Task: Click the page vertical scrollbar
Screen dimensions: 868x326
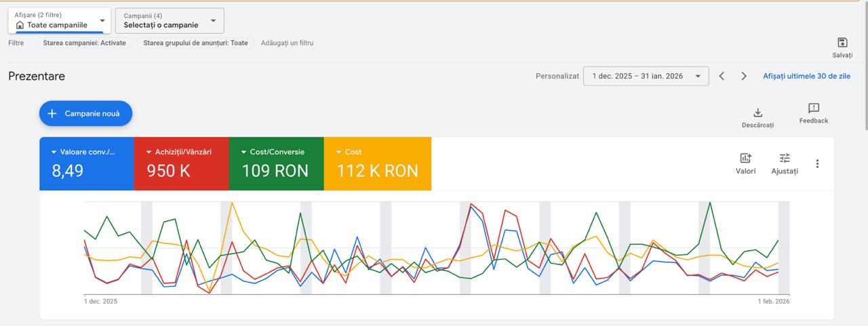Action: tap(865, 64)
